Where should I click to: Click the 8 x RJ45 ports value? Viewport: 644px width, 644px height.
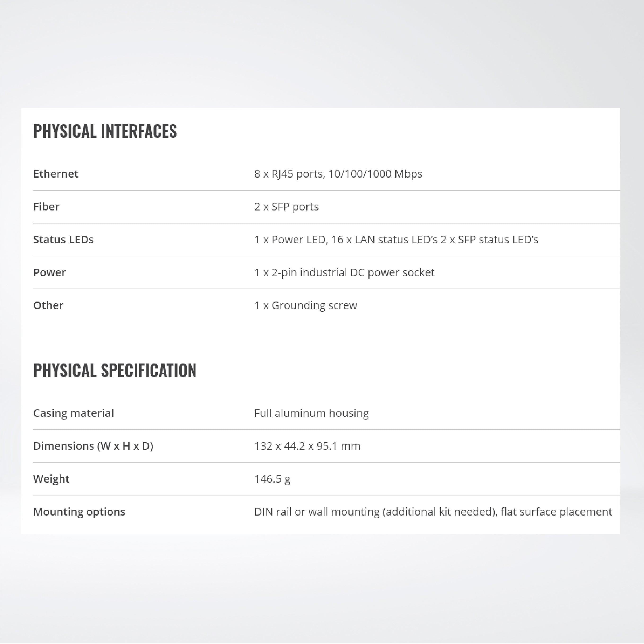click(x=338, y=174)
